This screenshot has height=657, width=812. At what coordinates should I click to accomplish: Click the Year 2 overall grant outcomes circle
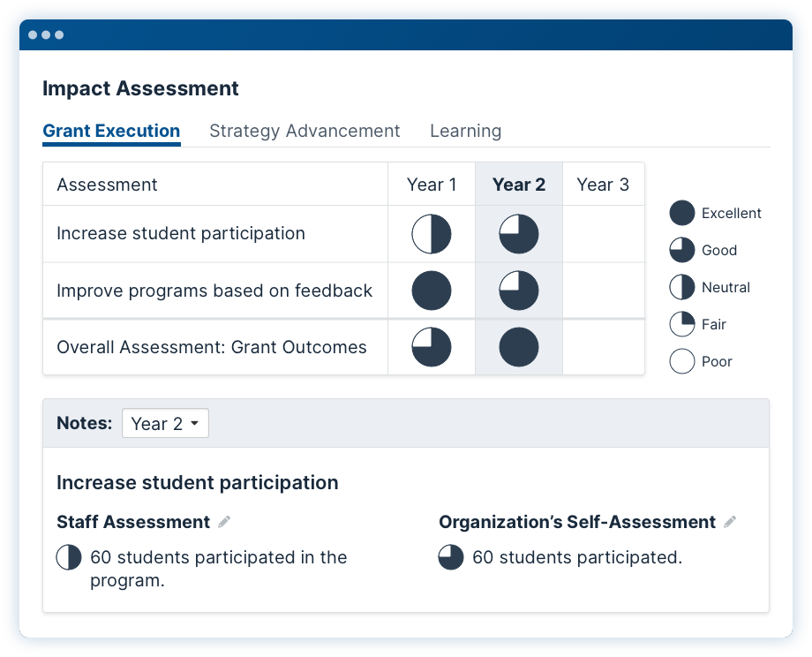(x=518, y=347)
